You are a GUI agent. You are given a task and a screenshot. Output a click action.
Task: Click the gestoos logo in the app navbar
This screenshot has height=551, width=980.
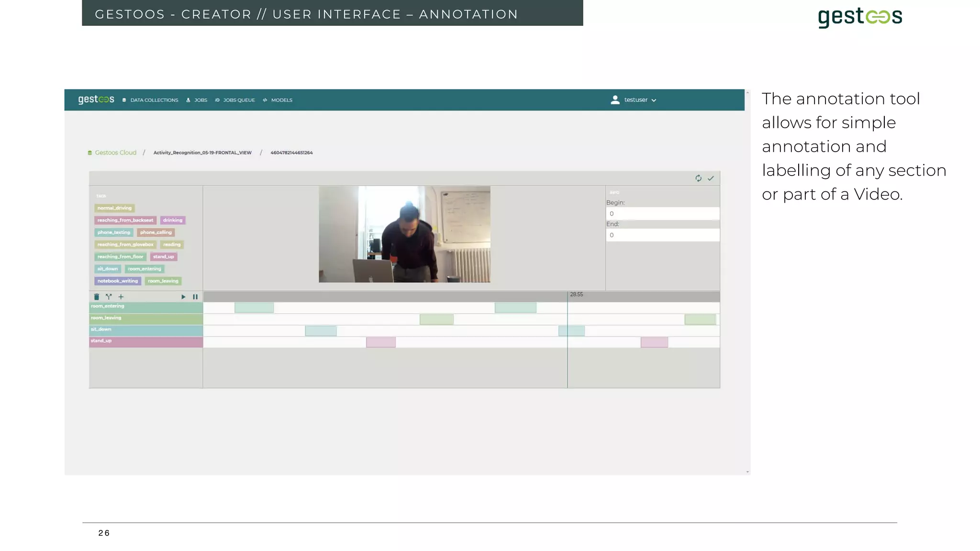[96, 99]
